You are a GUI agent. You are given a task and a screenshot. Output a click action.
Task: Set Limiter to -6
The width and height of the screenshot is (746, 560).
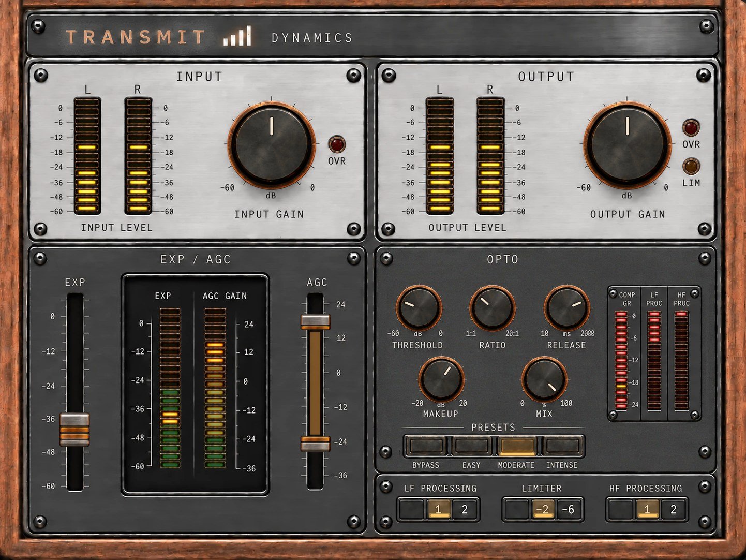[569, 509]
